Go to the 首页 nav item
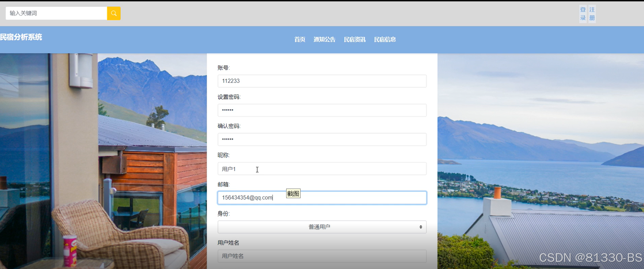The width and height of the screenshot is (644, 269). 300,40
